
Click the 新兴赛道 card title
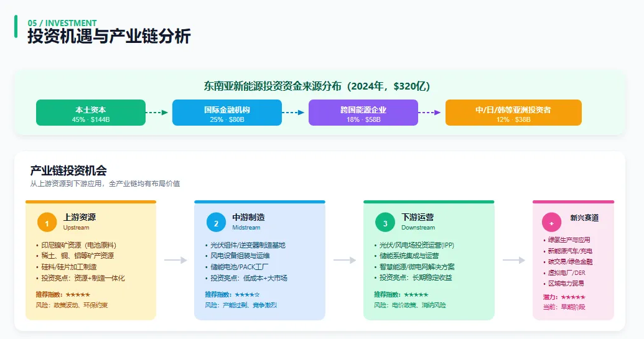584,218
